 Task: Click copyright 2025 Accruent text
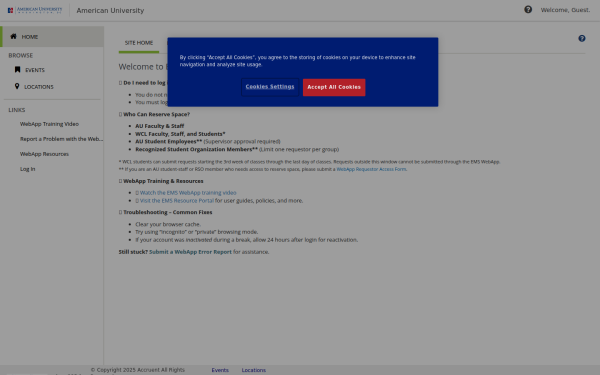pos(138,370)
